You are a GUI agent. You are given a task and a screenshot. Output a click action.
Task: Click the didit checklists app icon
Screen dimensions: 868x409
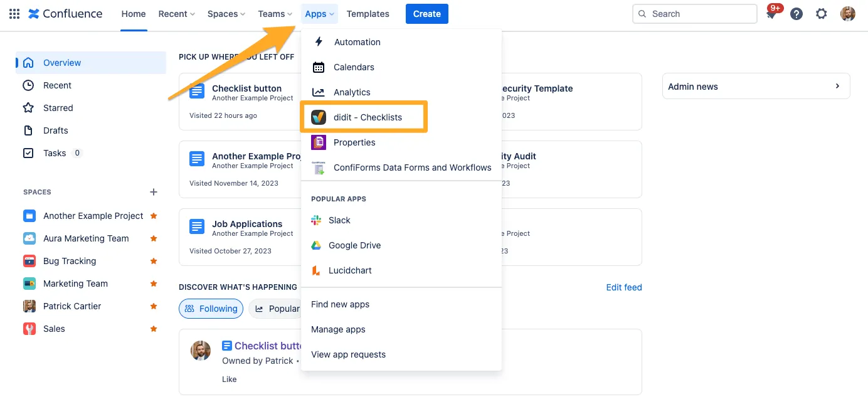(319, 117)
